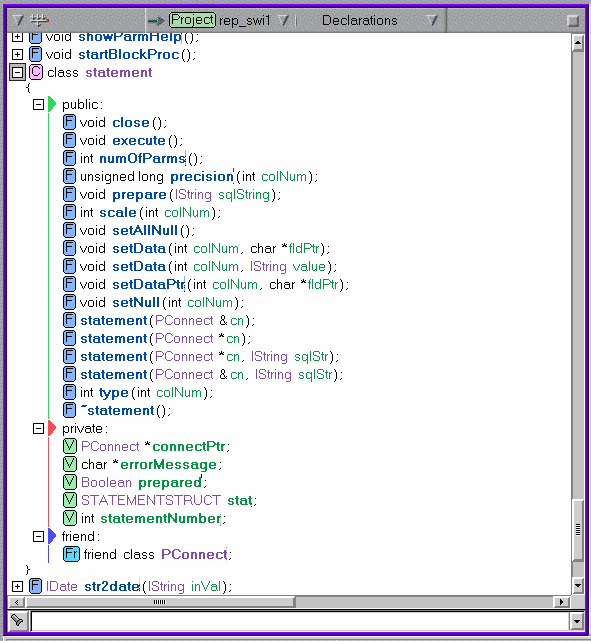
Task: Click the filter funnel icon in header
Action: click(x=18, y=20)
